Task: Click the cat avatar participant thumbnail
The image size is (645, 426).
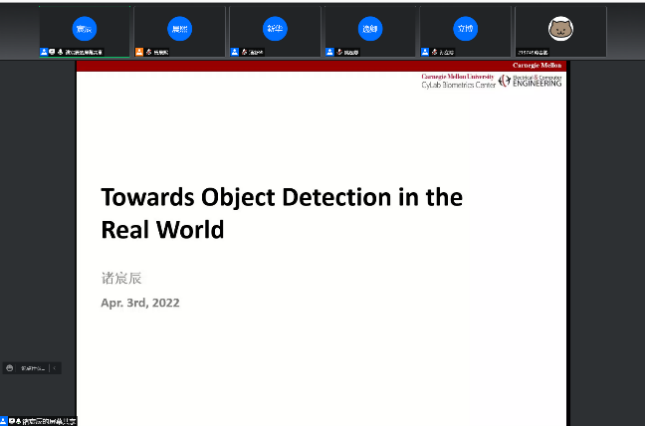Action: [x=560, y=29]
